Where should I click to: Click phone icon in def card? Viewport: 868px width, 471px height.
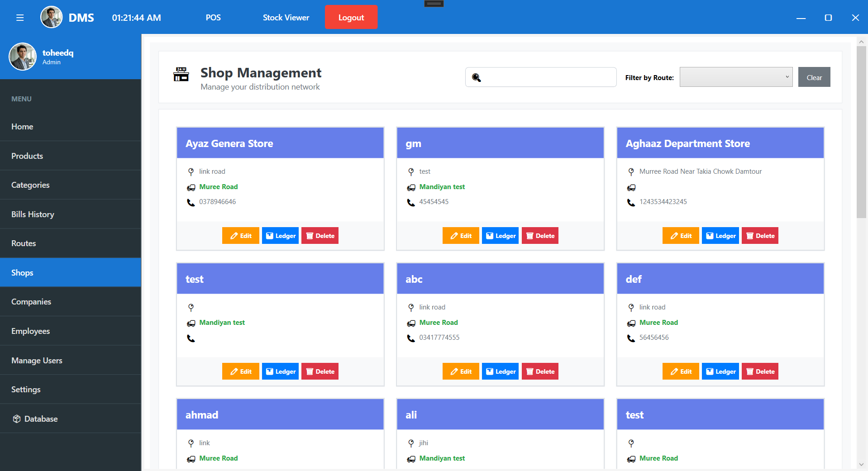pyautogui.click(x=631, y=338)
